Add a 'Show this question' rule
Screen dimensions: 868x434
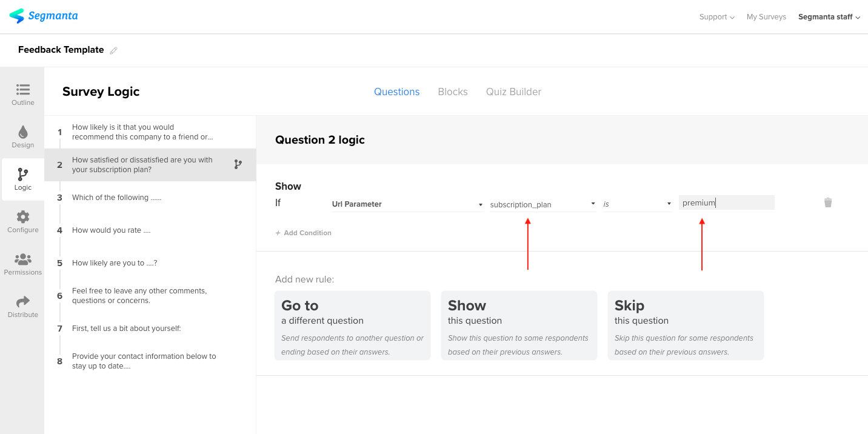(519, 326)
